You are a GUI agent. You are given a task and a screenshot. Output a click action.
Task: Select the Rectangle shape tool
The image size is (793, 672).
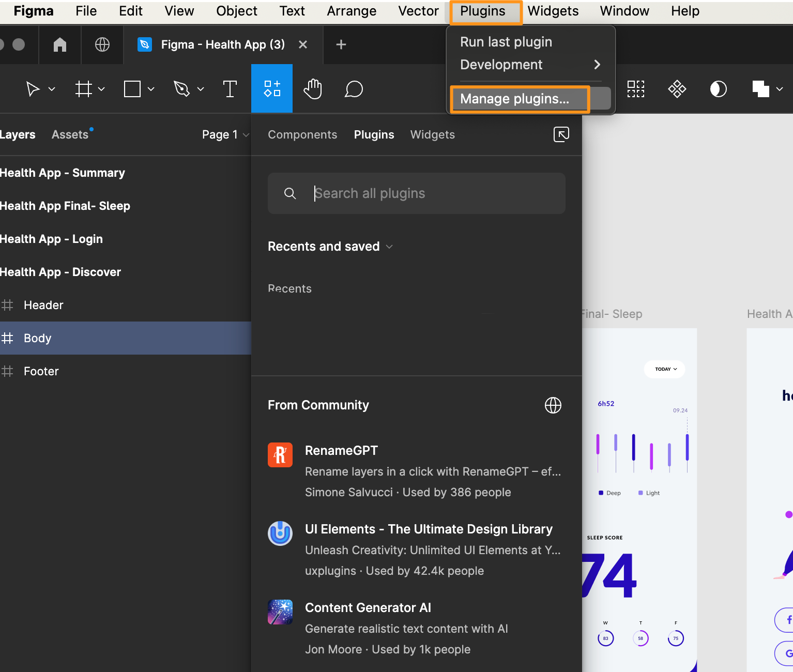pos(132,89)
